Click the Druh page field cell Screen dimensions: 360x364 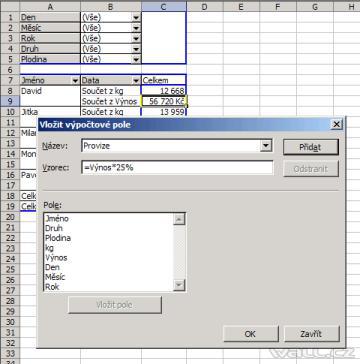[50, 49]
